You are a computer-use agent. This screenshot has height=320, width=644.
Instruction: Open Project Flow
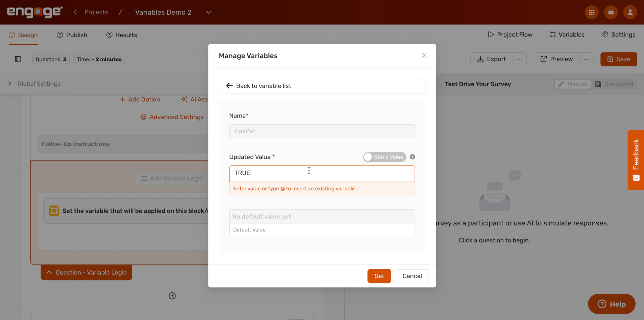point(510,35)
